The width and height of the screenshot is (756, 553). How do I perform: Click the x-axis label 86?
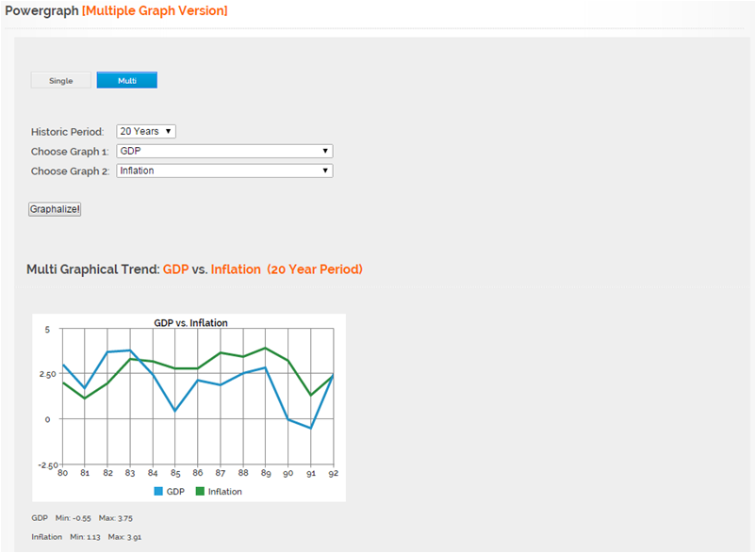(x=198, y=473)
